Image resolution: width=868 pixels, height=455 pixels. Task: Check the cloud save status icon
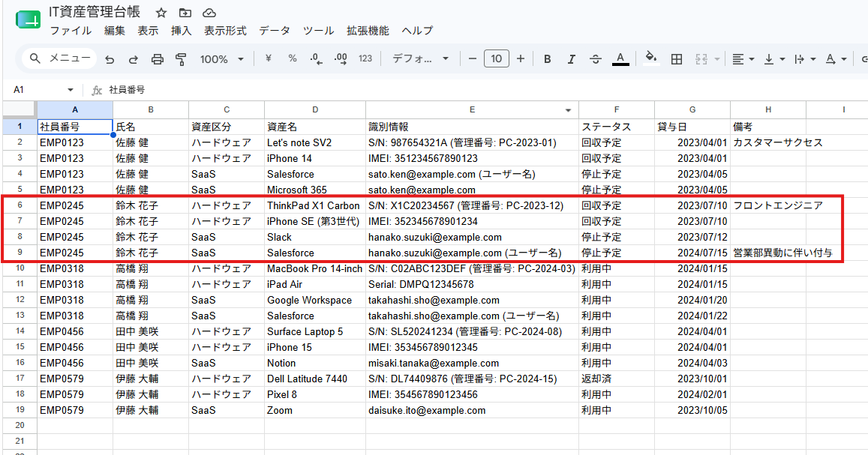click(209, 13)
